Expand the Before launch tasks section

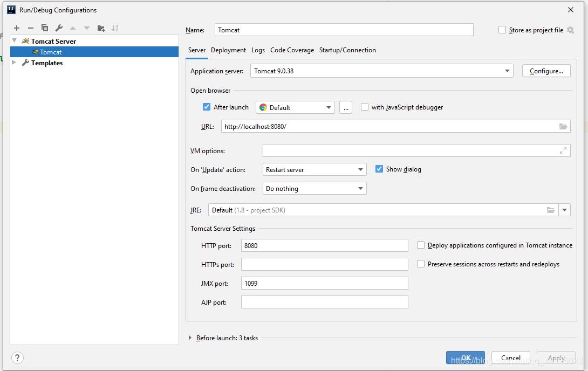tap(190, 338)
